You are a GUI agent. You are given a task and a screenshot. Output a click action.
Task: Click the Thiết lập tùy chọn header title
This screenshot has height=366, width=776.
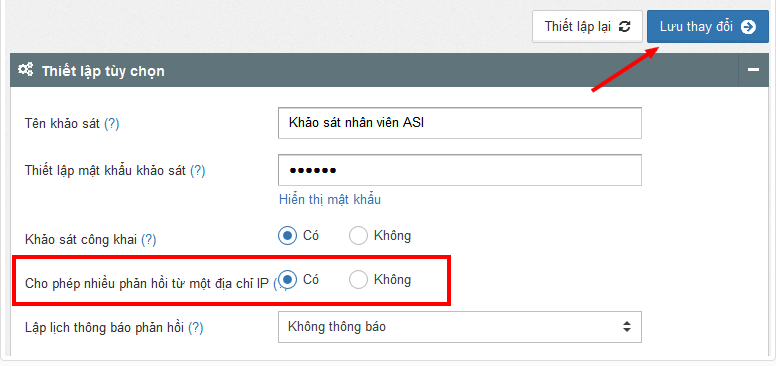[103, 71]
